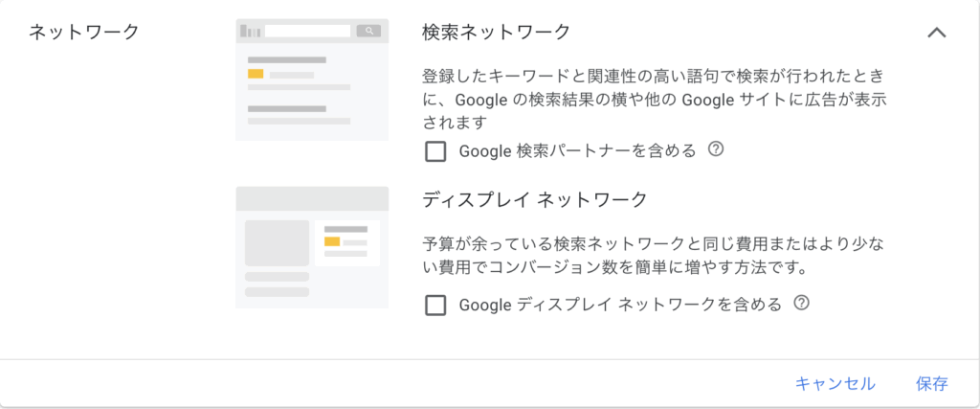Click the yellow ad block in display illustration
The image size is (980, 409).
point(332,241)
